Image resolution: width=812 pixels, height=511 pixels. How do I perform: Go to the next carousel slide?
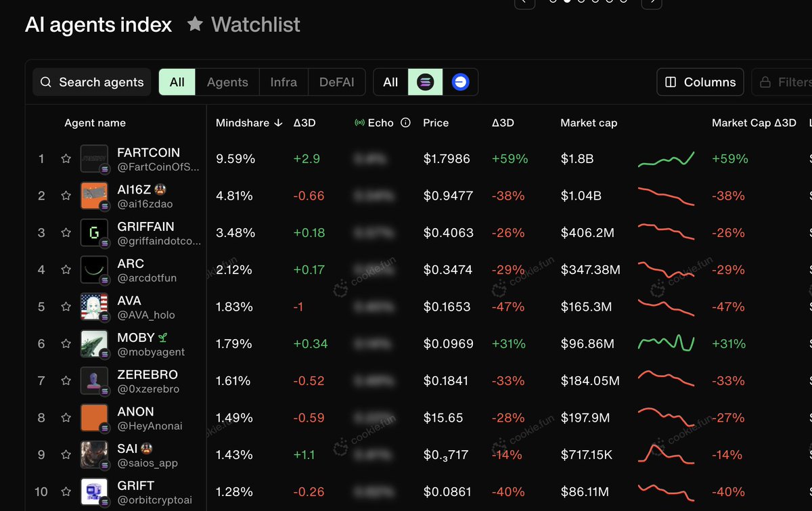coord(652,2)
